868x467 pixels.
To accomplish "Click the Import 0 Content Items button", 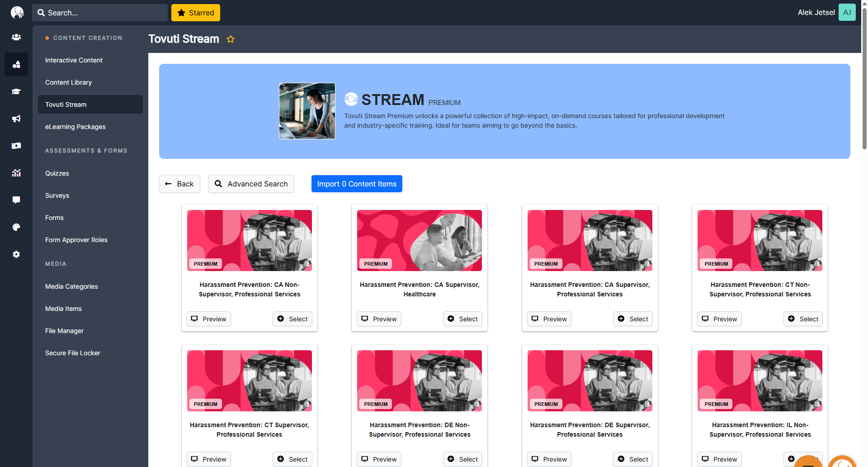I will (x=357, y=184).
